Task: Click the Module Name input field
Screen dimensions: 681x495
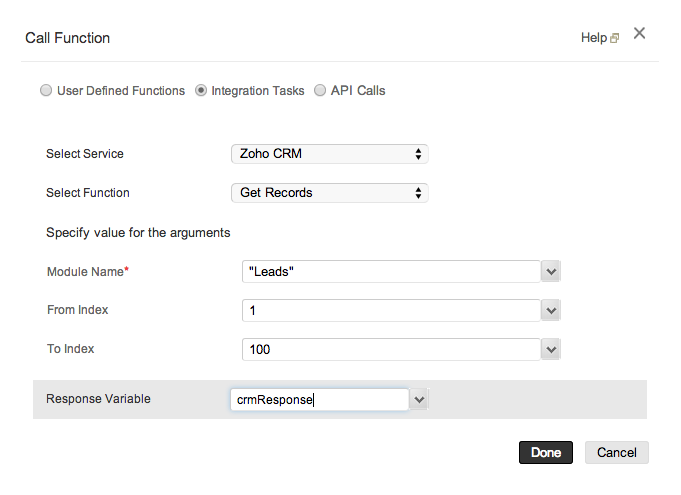Action: 390,272
